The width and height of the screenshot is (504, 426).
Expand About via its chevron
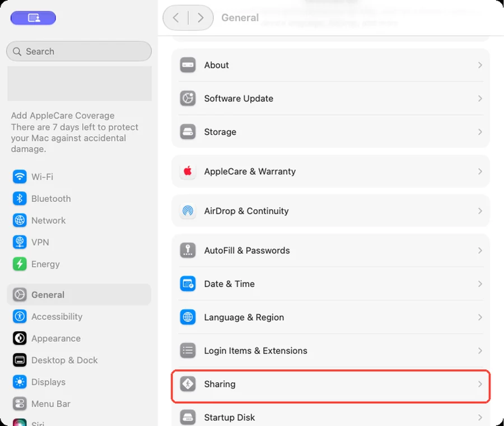tap(480, 65)
